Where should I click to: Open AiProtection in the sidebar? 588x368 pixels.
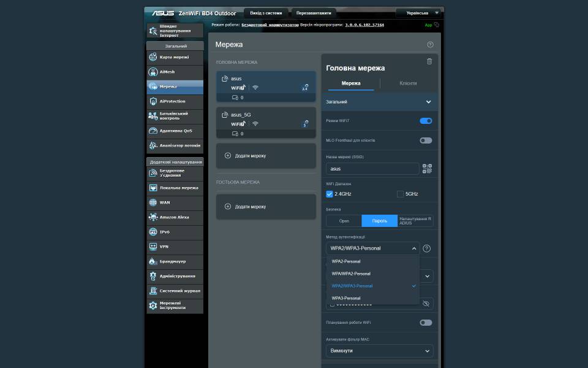click(175, 101)
